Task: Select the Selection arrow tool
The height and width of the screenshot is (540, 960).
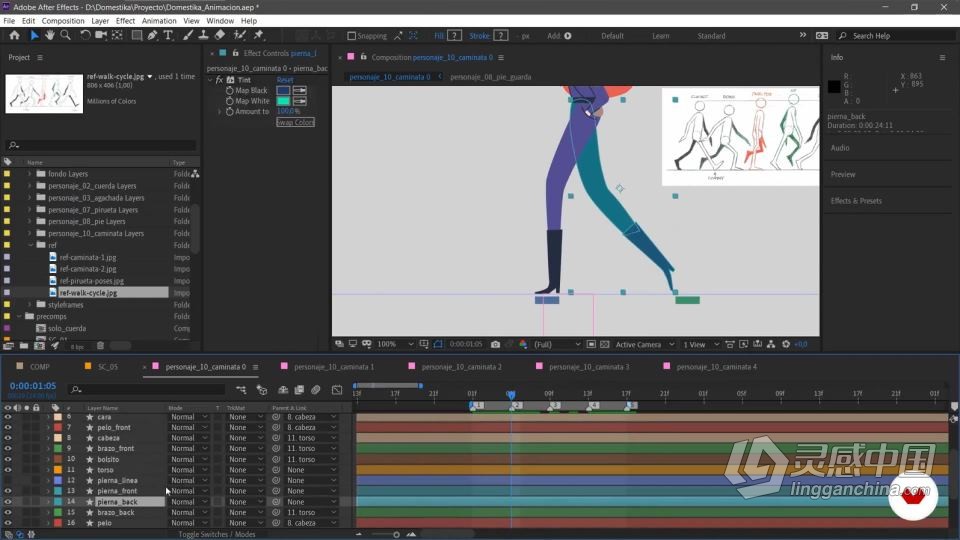Action: (34, 36)
